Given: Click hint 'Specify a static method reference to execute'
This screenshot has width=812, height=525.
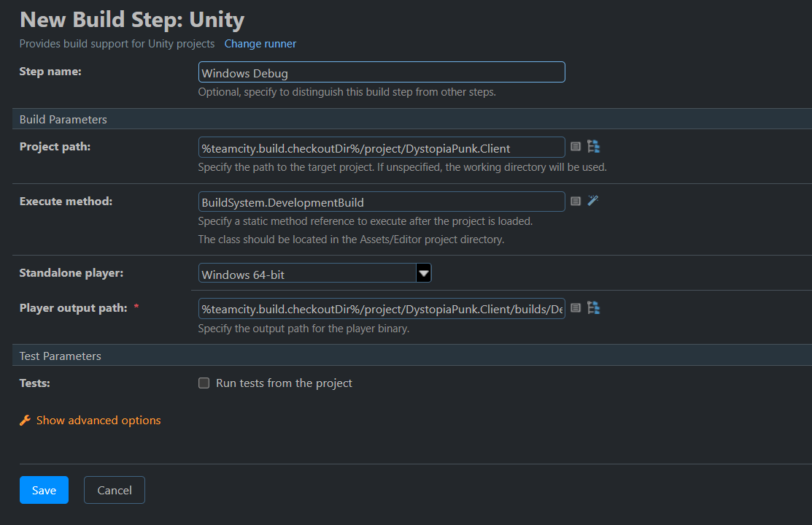Looking at the screenshot, I should (365, 221).
